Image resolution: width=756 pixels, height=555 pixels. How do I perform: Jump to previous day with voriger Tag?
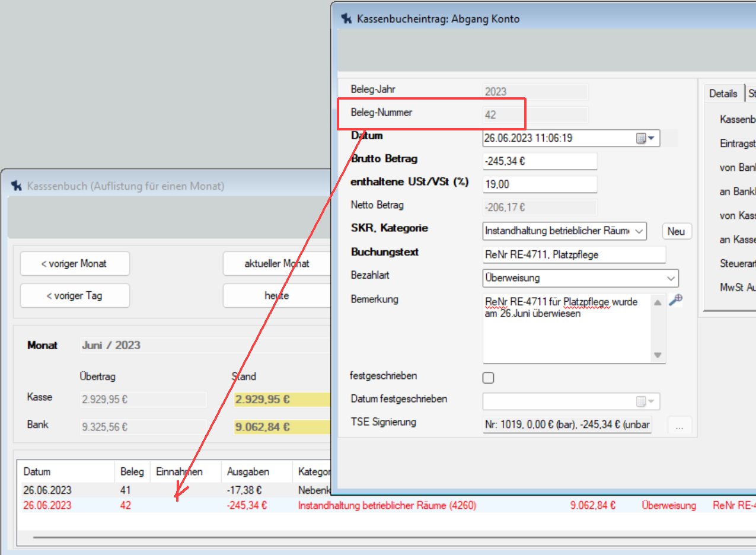(75, 295)
